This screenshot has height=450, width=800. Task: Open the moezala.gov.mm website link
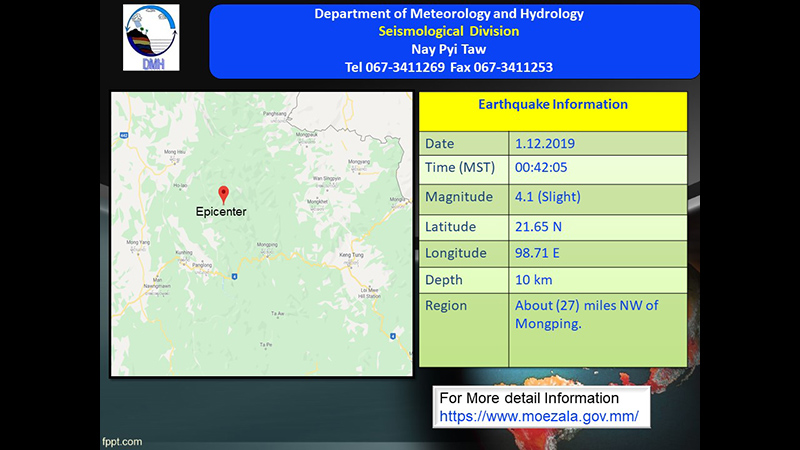coord(539,416)
